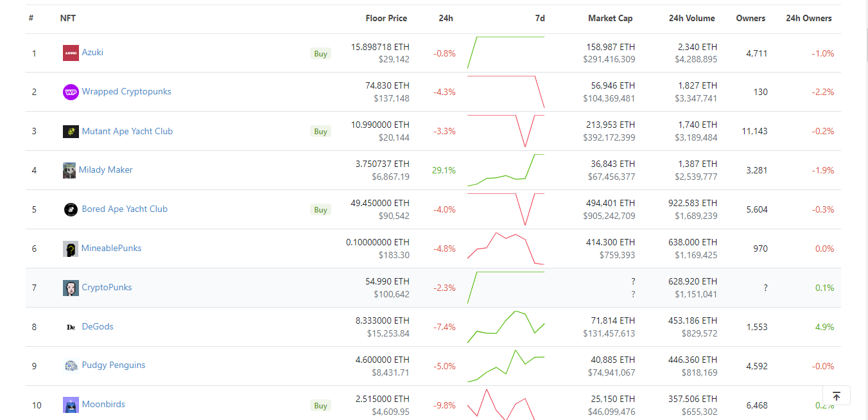Open the DeGods collection link
The image size is (868, 420).
(98, 326)
